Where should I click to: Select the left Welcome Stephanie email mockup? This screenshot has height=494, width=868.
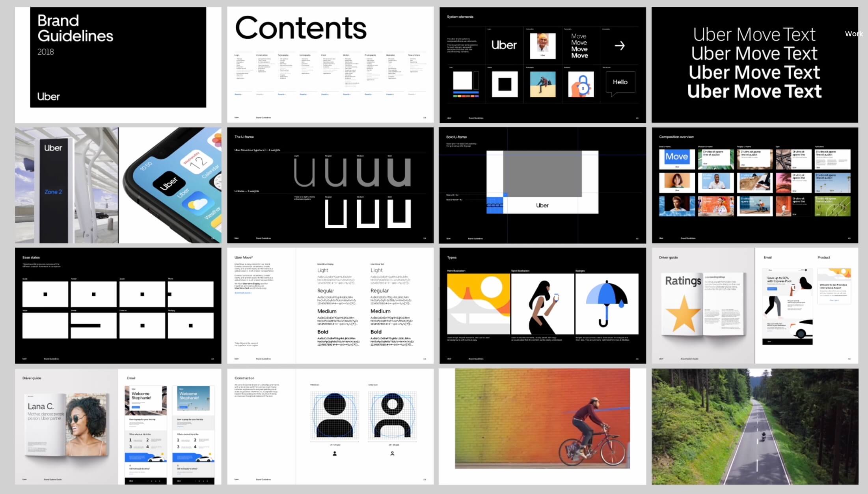145,435
